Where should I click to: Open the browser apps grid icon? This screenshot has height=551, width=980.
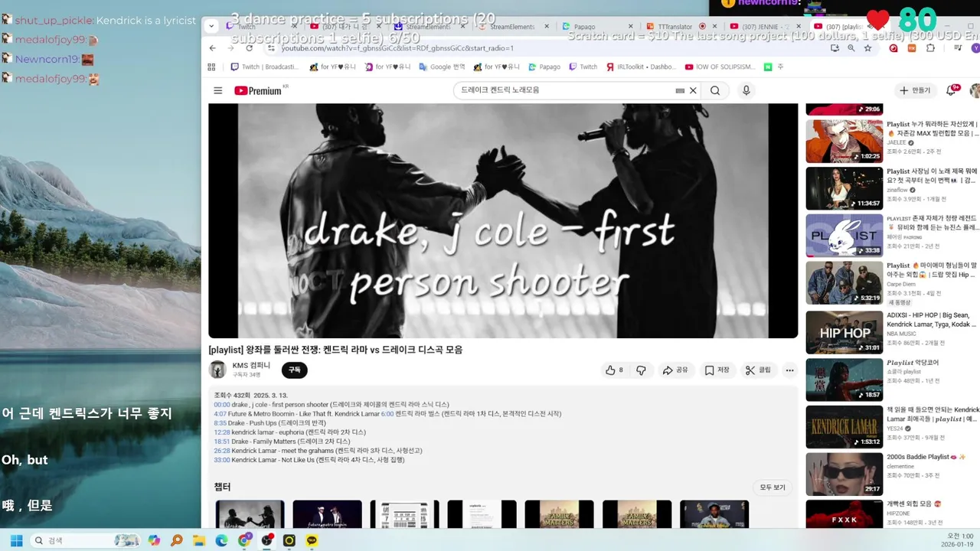tap(211, 67)
